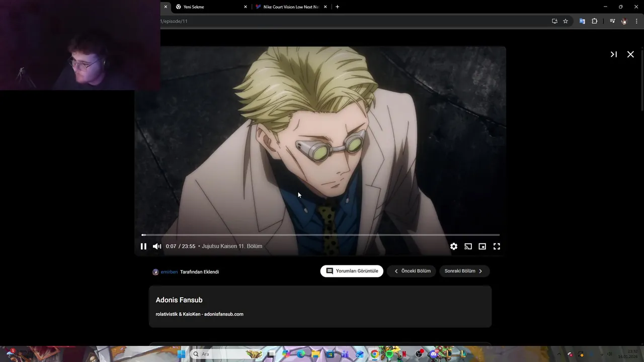Open Google Translate extension icon
Screen dimensions: 644x362
582,21
